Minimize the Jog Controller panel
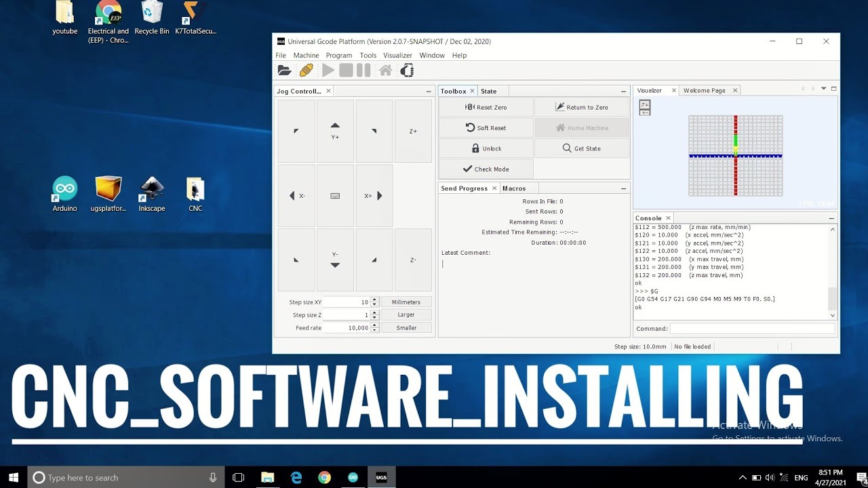 pos(429,91)
